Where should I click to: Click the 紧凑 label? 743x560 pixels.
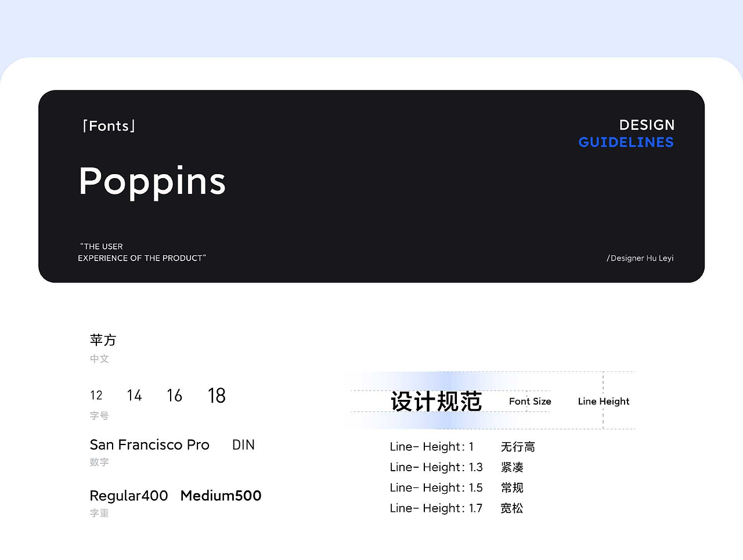(512, 467)
